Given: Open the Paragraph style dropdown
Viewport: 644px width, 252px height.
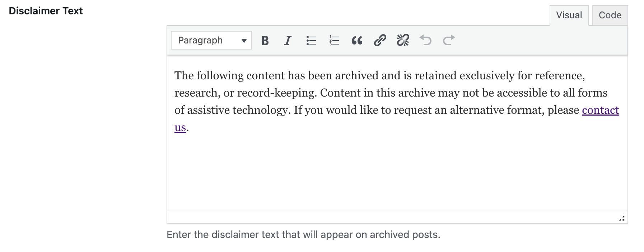Looking at the screenshot, I should point(211,41).
